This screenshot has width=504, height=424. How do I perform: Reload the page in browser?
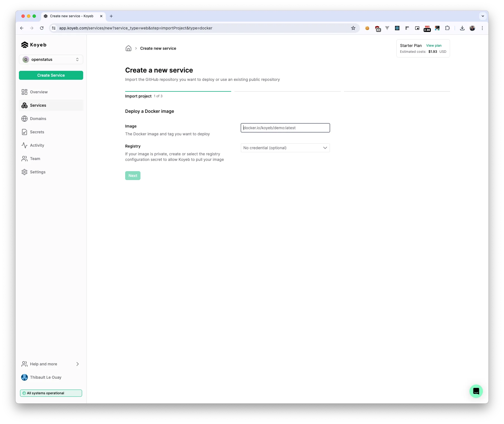tap(42, 28)
